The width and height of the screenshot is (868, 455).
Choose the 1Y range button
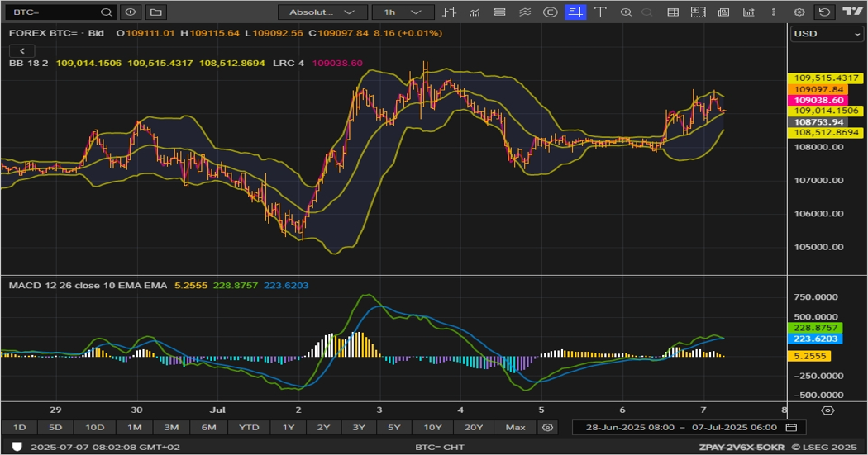click(x=289, y=428)
